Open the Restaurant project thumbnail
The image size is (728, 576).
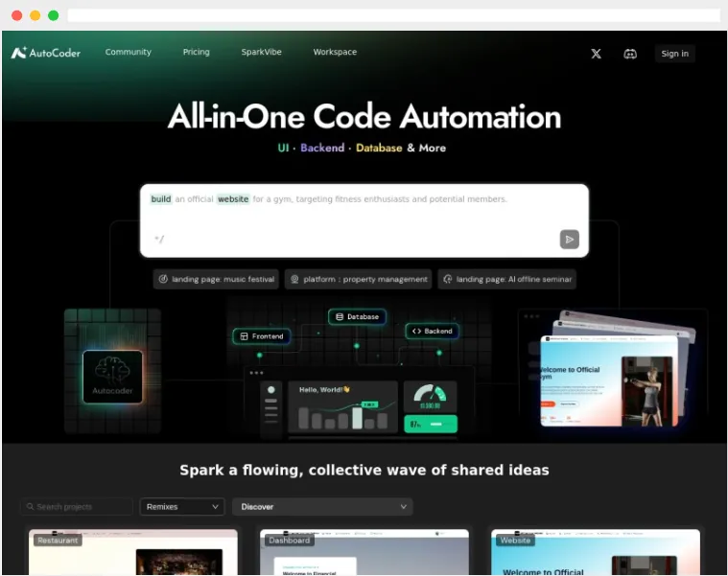point(133,552)
